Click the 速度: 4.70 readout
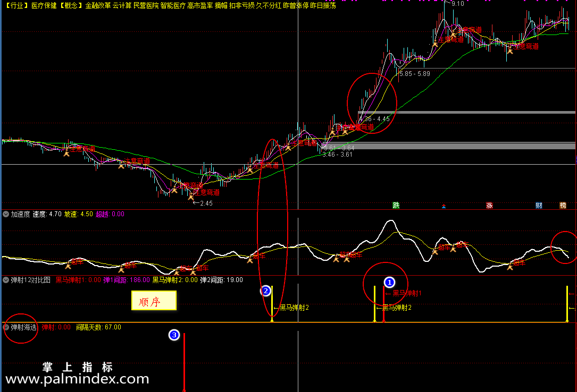This screenshot has height=392, width=577. (47, 214)
